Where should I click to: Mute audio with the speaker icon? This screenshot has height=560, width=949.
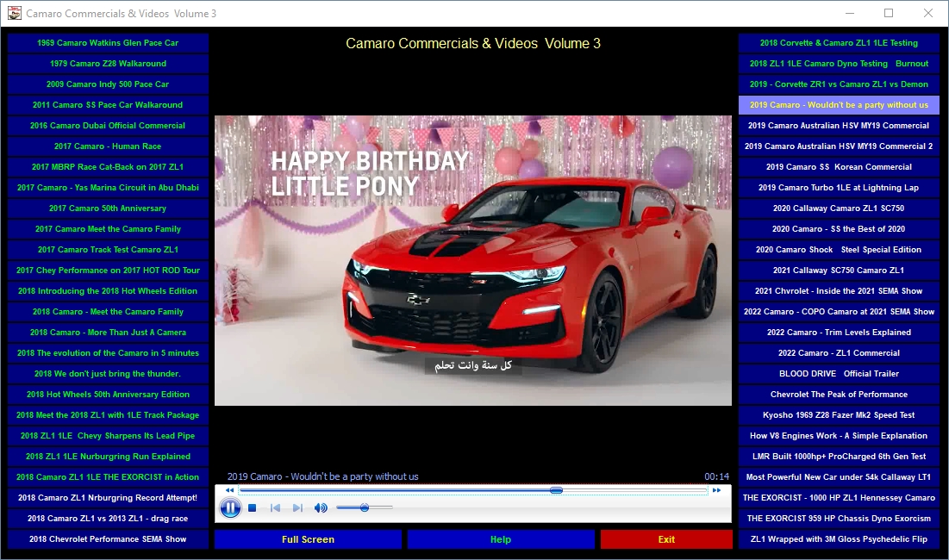pos(321,508)
